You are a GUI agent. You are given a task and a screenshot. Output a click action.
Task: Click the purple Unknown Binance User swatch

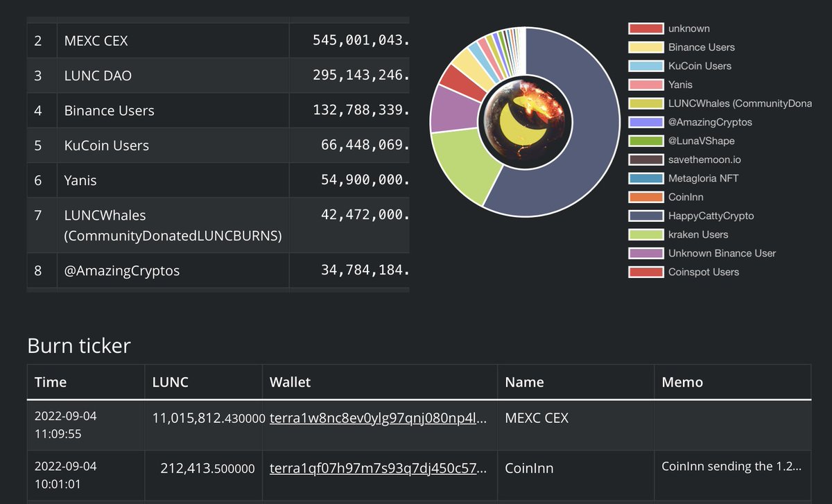645,253
